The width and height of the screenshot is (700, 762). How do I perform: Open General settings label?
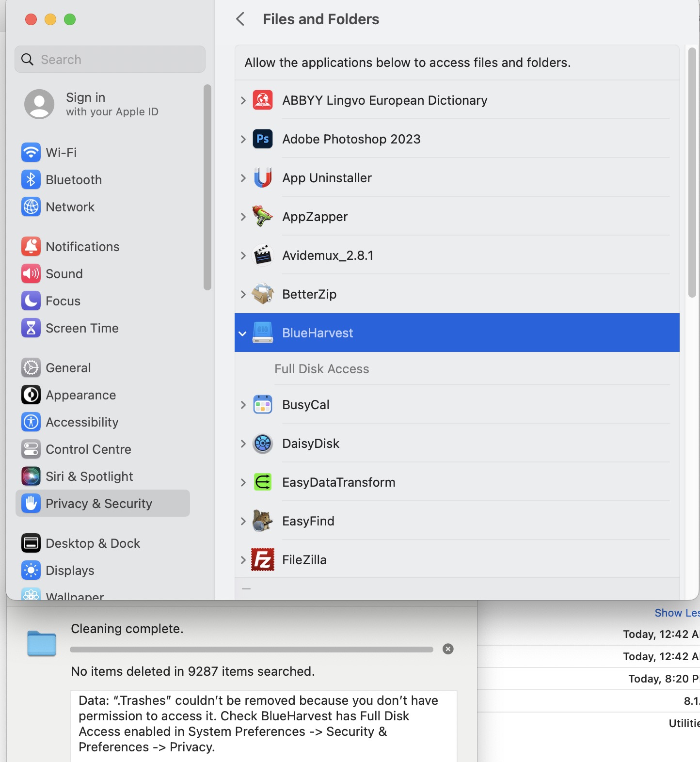pyautogui.click(x=68, y=368)
